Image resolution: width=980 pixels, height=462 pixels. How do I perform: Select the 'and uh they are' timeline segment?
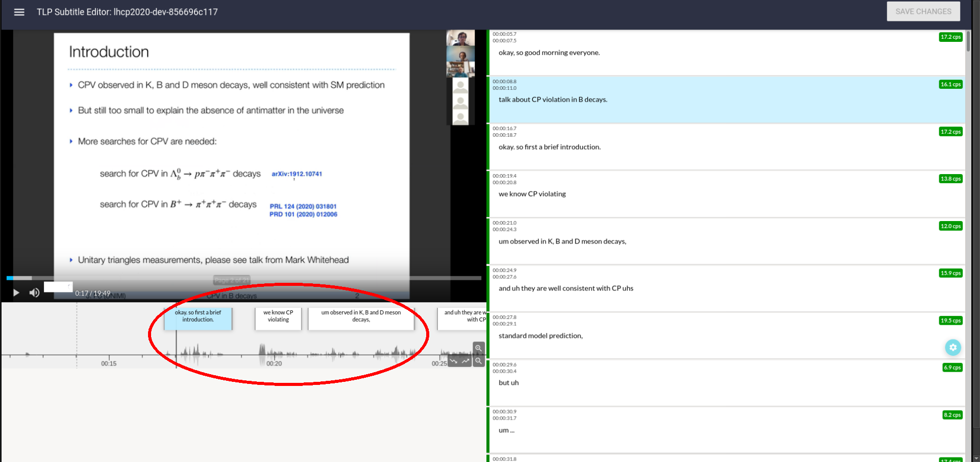[x=462, y=319]
